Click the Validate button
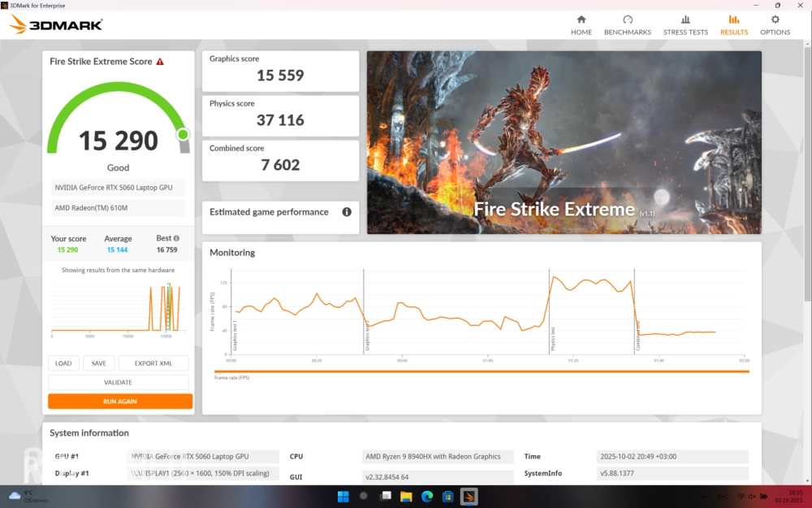The image size is (812, 508). pos(119,382)
